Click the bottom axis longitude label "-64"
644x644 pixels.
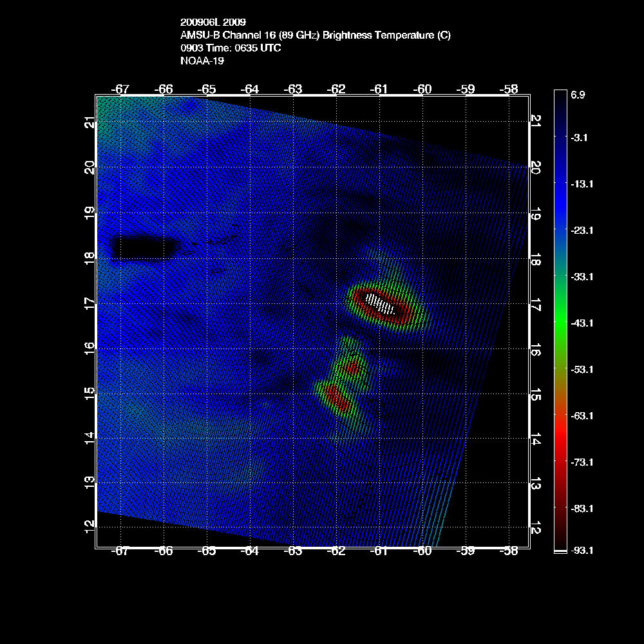[x=250, y=551]
